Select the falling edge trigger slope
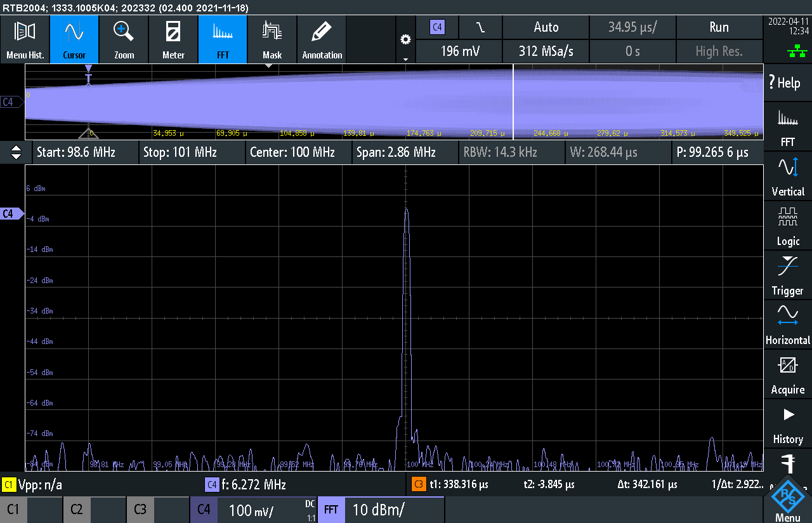The height and width of the screenshot is (523, 812). [x=480, y=27]
